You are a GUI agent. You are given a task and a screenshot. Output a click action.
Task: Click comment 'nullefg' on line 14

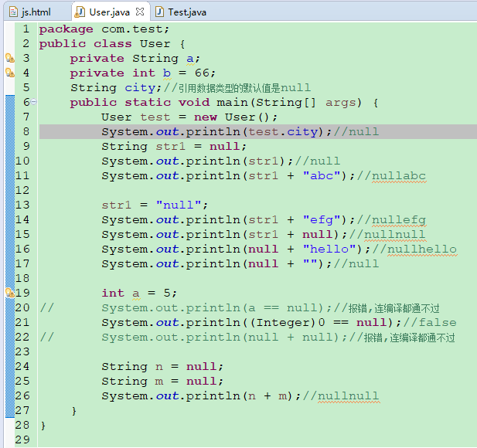pos(398,219)
